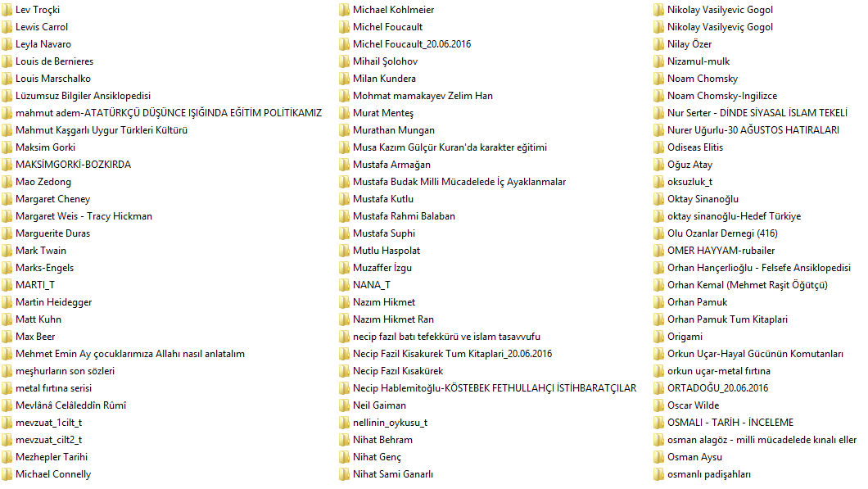Click the Mustafa Armağan folder name

click(391, 165)
